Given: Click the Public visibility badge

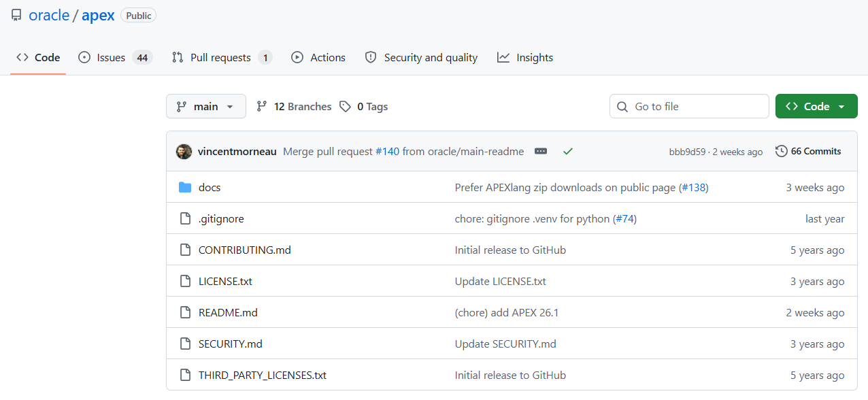Looking at the screenshot, I should coord(139,15).
